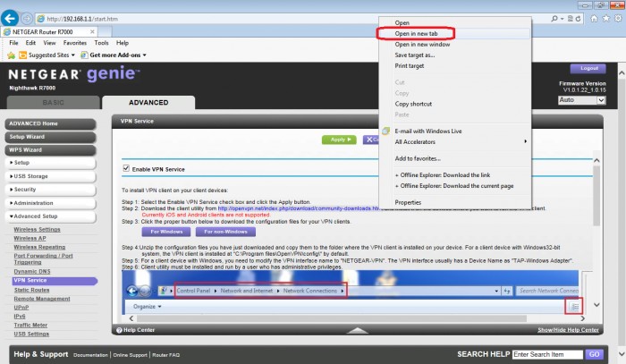The height and width of the screenshot is (364, 626).
Task: Open the Favorites star icon at top right
Action: pos(606,19)
